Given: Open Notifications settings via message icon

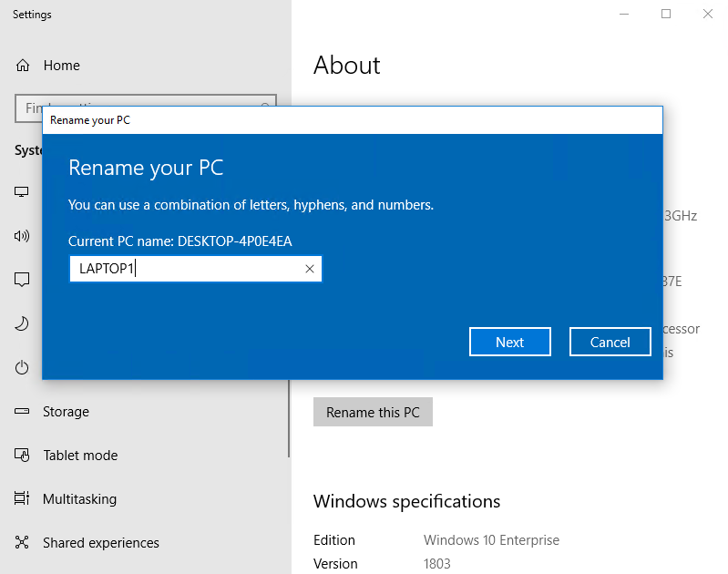Looking at the screenshot, I should tap(22, 280).
